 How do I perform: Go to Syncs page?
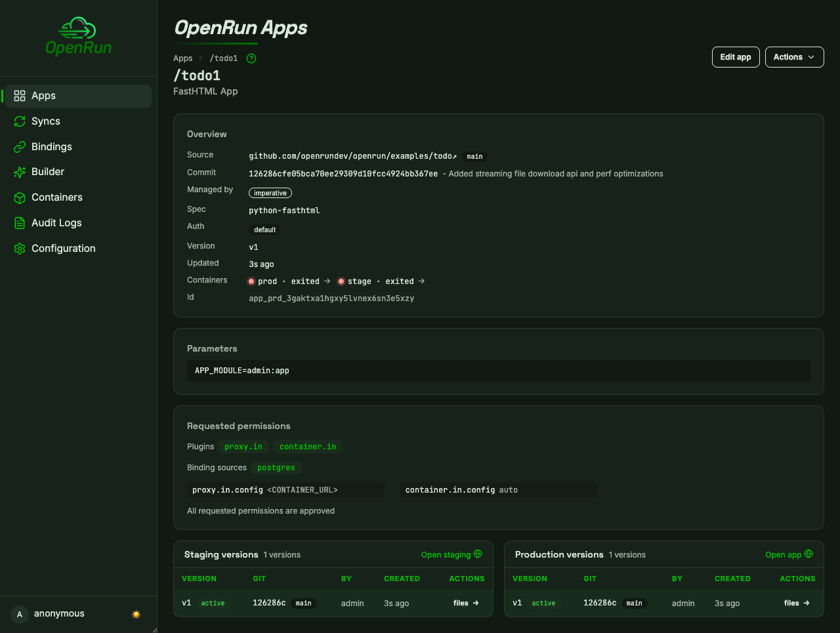[78, 121]
